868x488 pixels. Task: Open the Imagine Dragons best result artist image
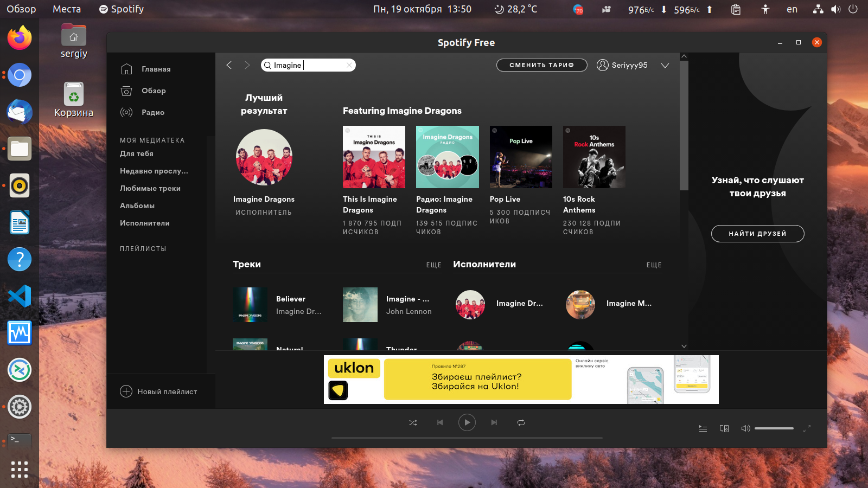click(264, 157)
